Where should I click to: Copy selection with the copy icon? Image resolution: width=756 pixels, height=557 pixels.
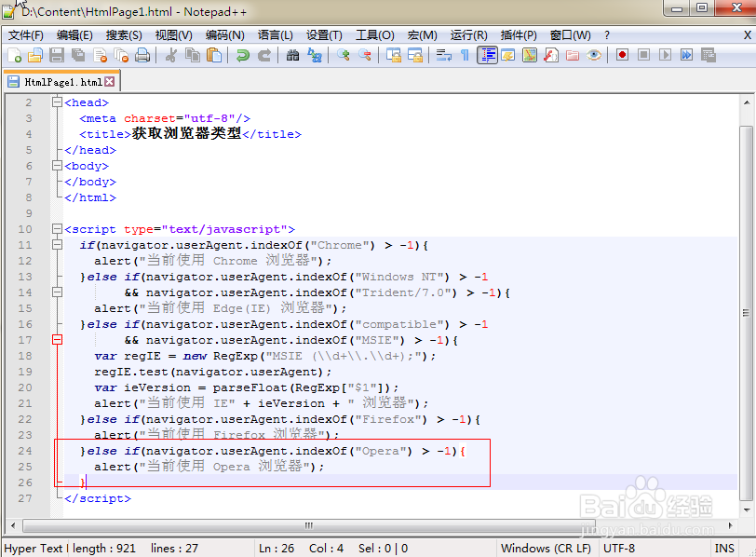193,56
